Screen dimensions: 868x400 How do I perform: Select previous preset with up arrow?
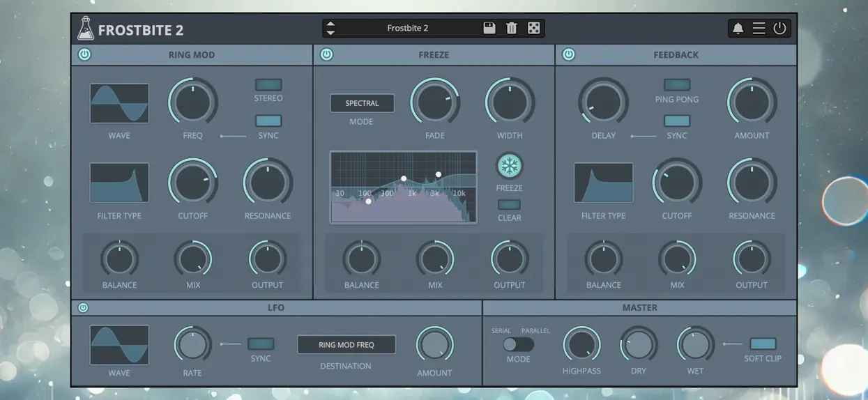(x=330, y=24)
